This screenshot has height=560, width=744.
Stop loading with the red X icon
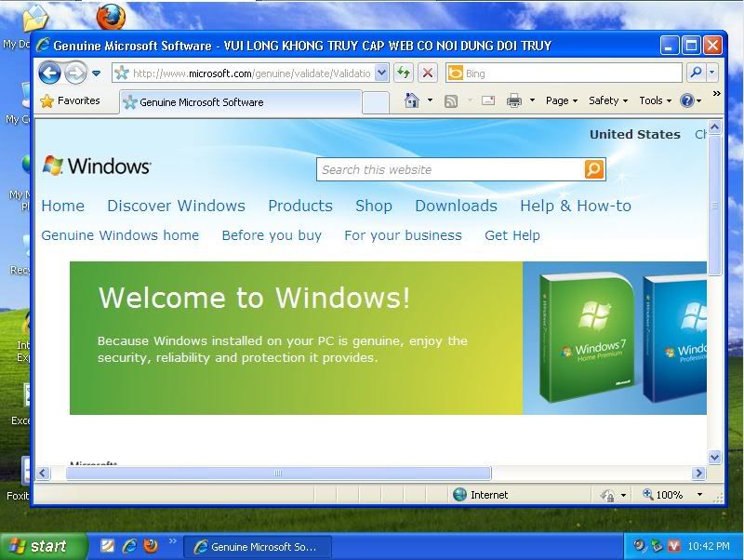point(428,73)
